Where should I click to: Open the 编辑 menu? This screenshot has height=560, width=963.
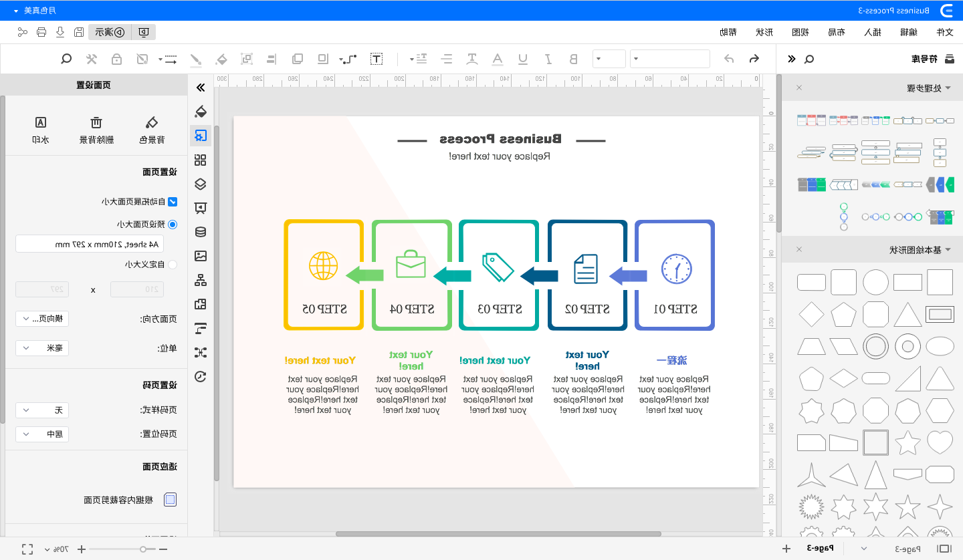[908, 32]
